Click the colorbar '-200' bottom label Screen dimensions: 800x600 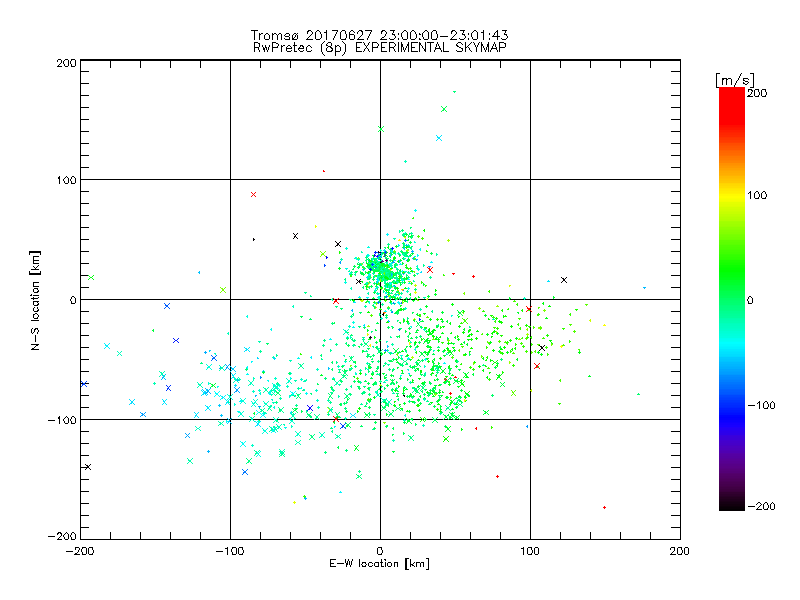tap(761, 506)
